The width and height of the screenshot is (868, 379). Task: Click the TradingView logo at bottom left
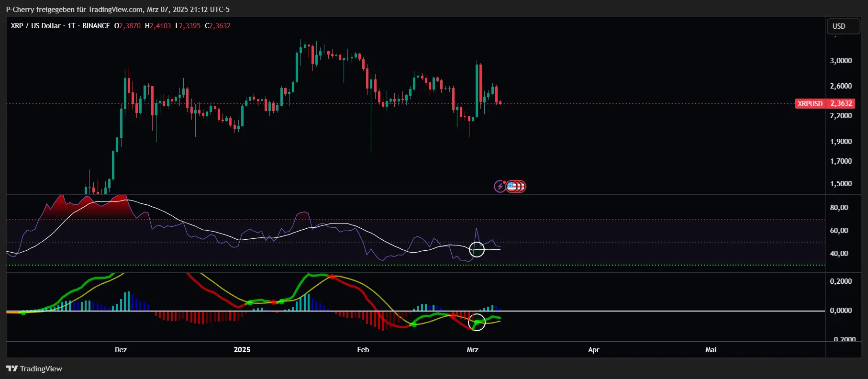[34, 368]
